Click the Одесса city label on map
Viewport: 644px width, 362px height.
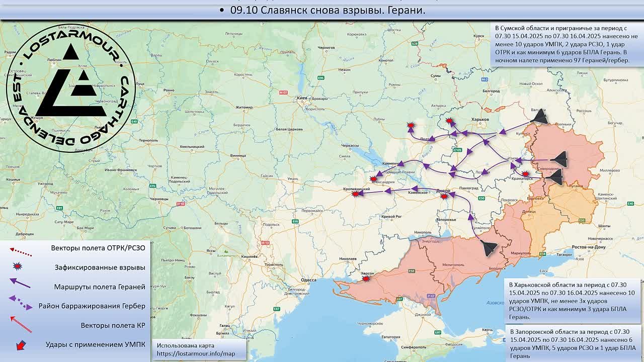click(x=308, y=280)
